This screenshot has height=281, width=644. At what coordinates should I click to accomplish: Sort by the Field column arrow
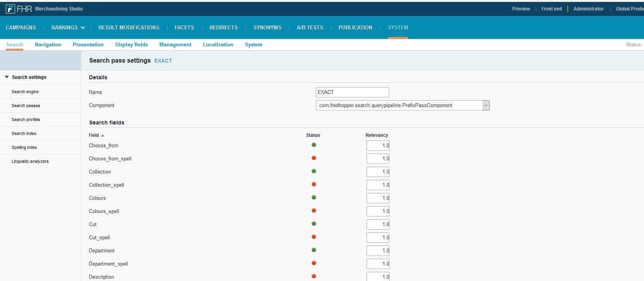tap(102, 135)
